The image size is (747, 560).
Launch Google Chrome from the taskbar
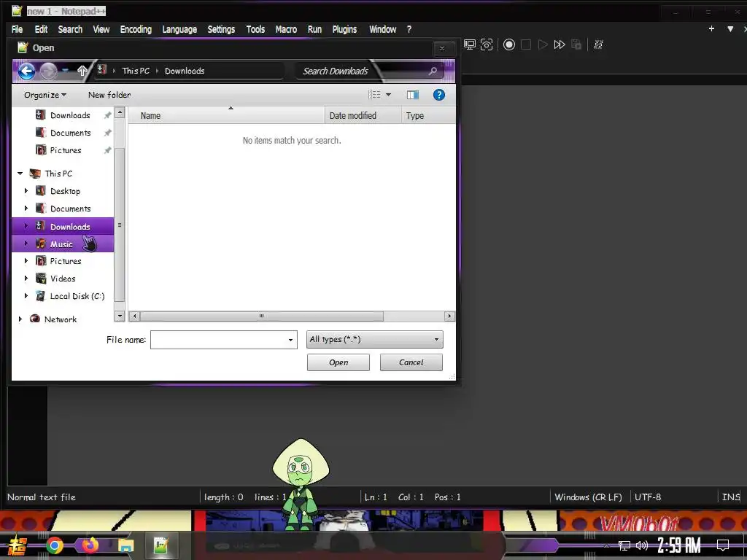(54, 545)
